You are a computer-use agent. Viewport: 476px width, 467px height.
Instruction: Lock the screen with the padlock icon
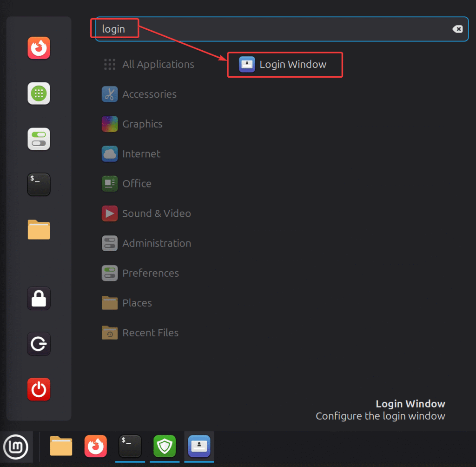39,299
